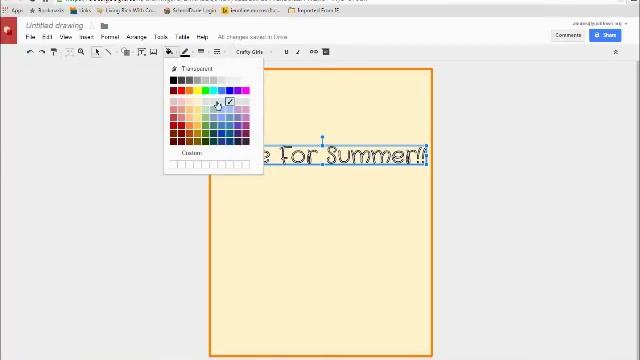Open the View menu

coord(66,37)
